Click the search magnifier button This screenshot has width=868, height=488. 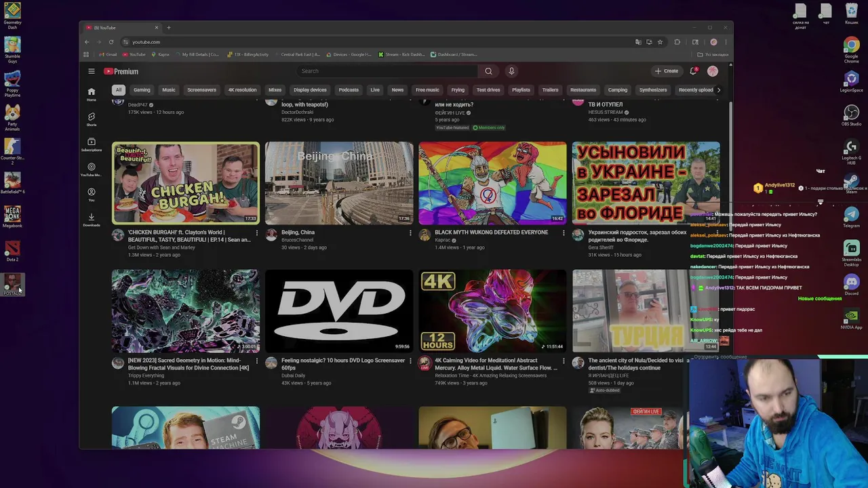(488, 71)
